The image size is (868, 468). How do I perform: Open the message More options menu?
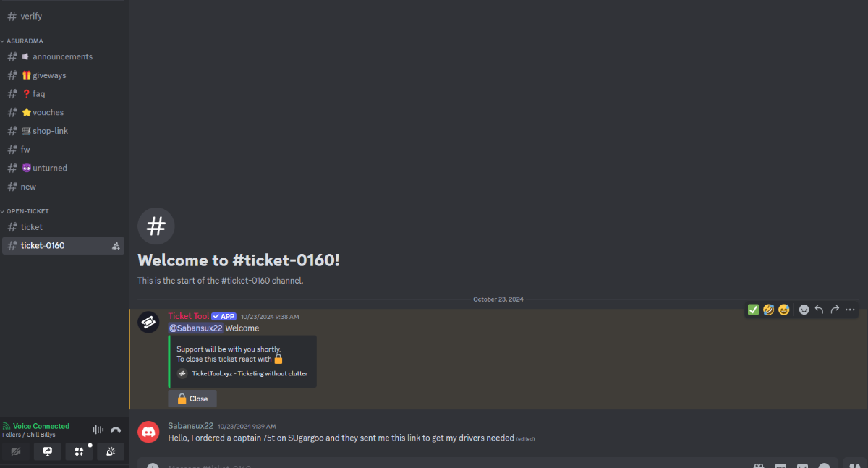850,310
